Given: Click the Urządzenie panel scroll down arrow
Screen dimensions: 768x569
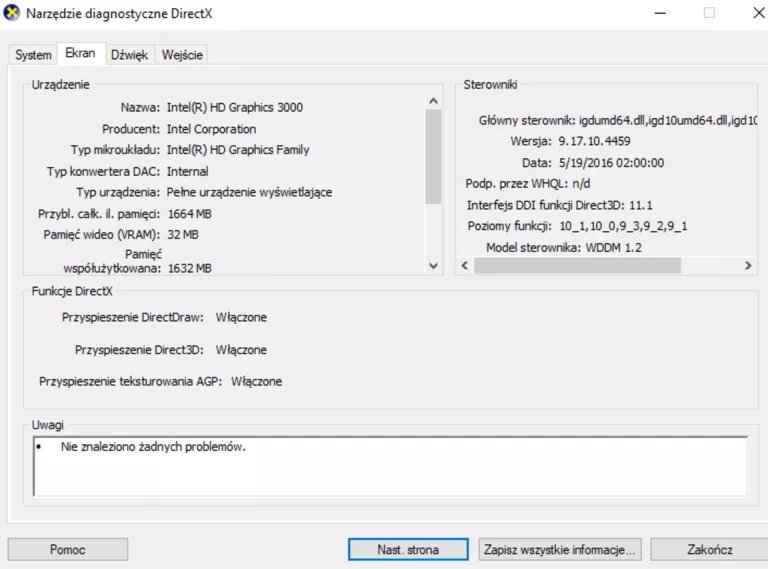Looking at the screenshot, I should pyautogui.click(x=433, y=266).
